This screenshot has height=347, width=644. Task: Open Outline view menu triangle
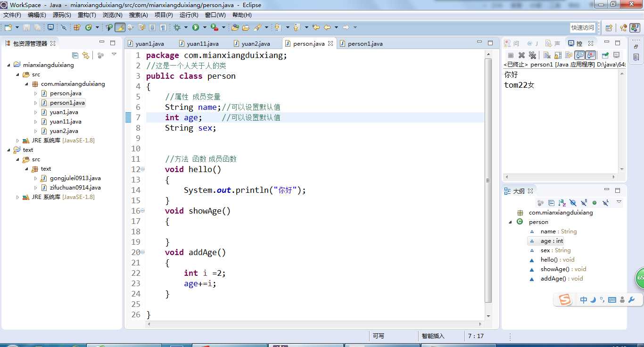[x=619, y=202]
